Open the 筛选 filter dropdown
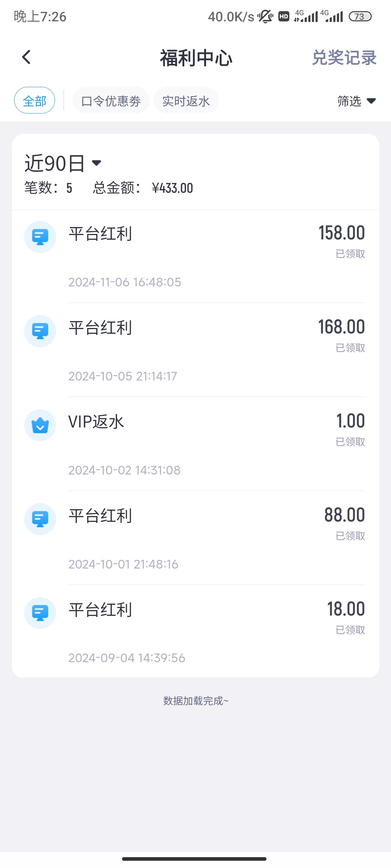Viewport: 391px width, 868px height. click(x=357, y=101)
